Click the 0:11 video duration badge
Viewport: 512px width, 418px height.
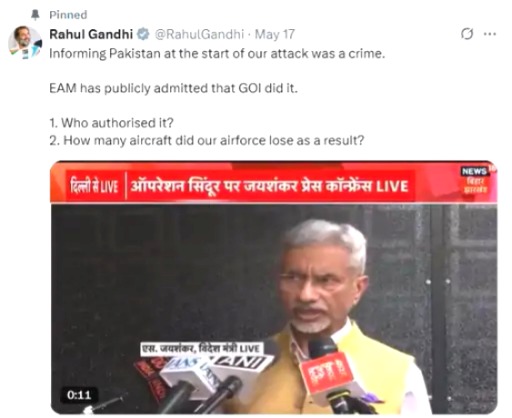[79, 395]
